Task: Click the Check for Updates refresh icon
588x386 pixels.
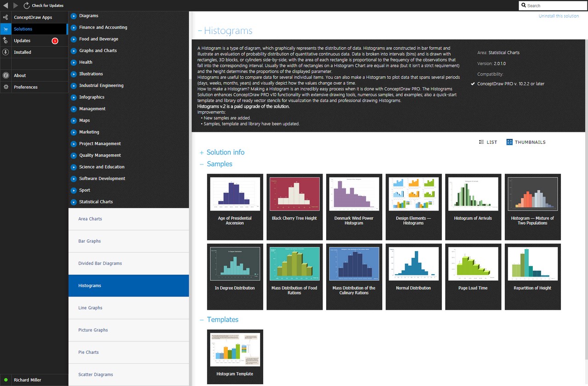Action: pyautogui.click(x=27, y=6)
